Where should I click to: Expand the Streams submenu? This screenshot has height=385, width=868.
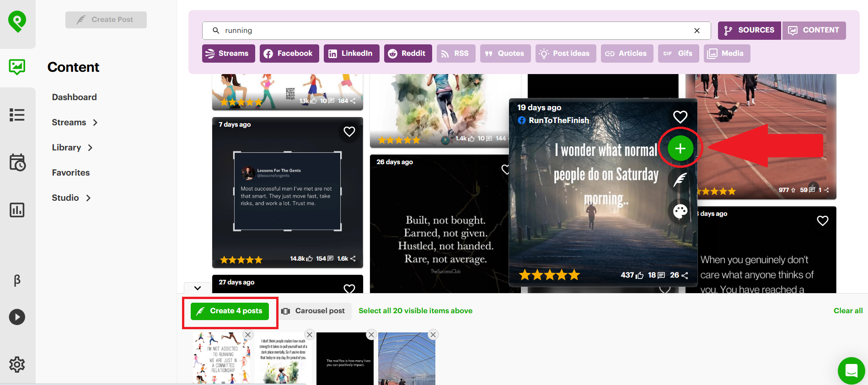click(95, 123)
